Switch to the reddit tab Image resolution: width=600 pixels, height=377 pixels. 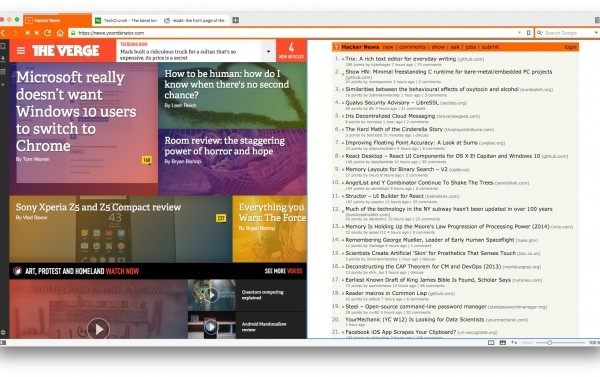coord(195,20)
